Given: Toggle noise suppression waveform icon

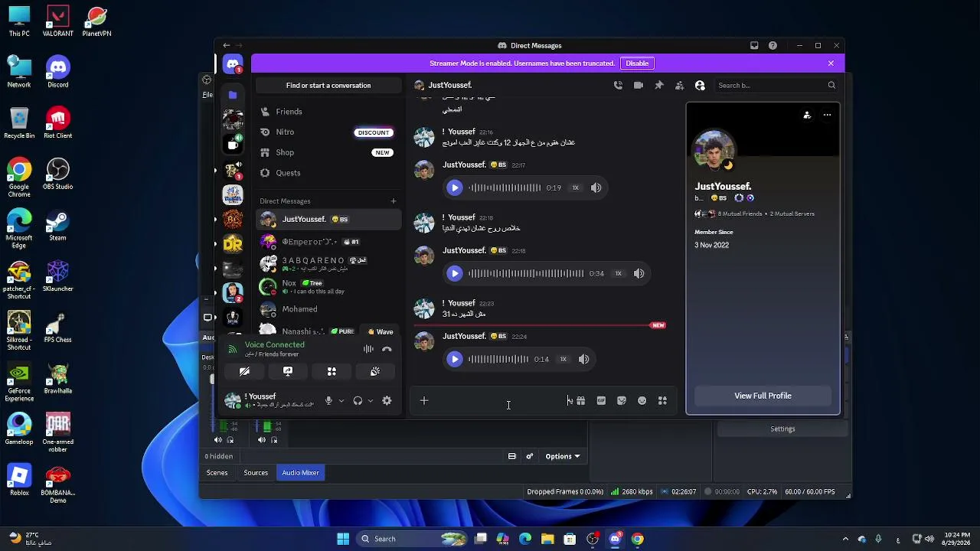Looking at the screenshot, I should tap(368, 349).
